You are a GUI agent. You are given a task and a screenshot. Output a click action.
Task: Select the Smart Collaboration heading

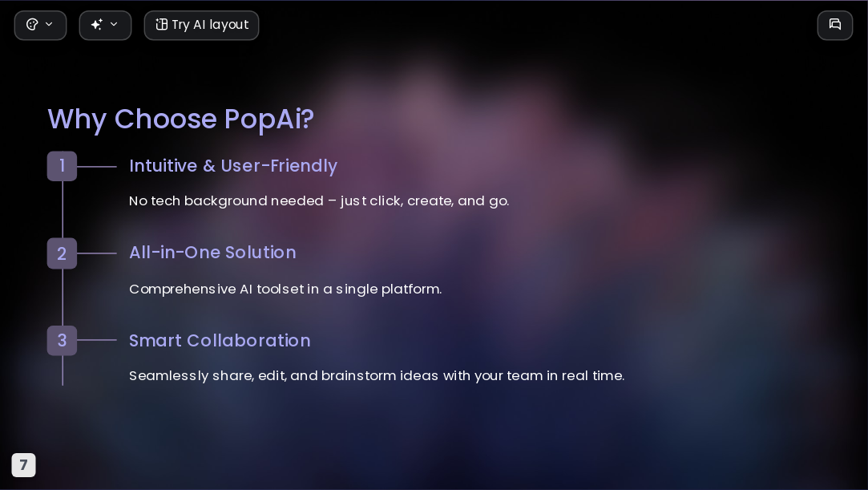pos(220,341)
